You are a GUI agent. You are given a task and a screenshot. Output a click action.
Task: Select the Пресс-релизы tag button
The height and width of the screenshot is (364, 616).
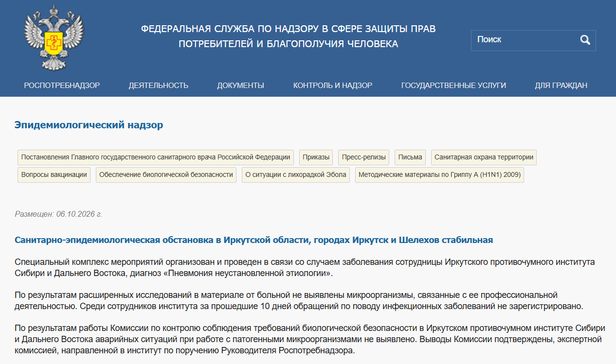pyautogui.click(x=364, y=157)
